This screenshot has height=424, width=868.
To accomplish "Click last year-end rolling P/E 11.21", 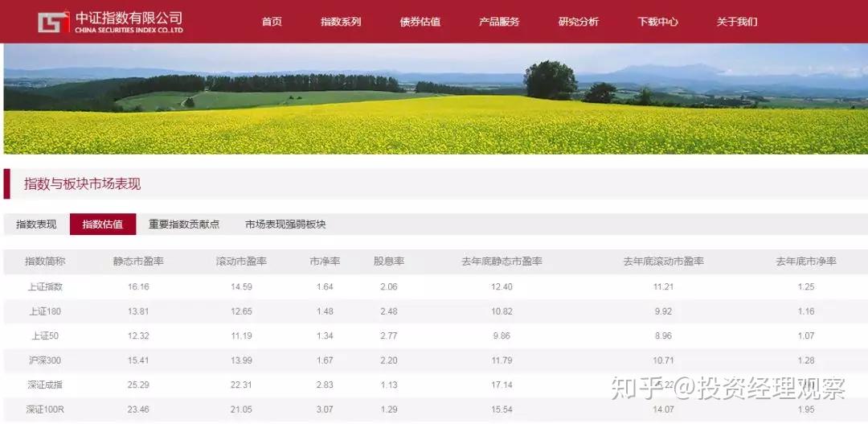I will (x=663, y=287).
